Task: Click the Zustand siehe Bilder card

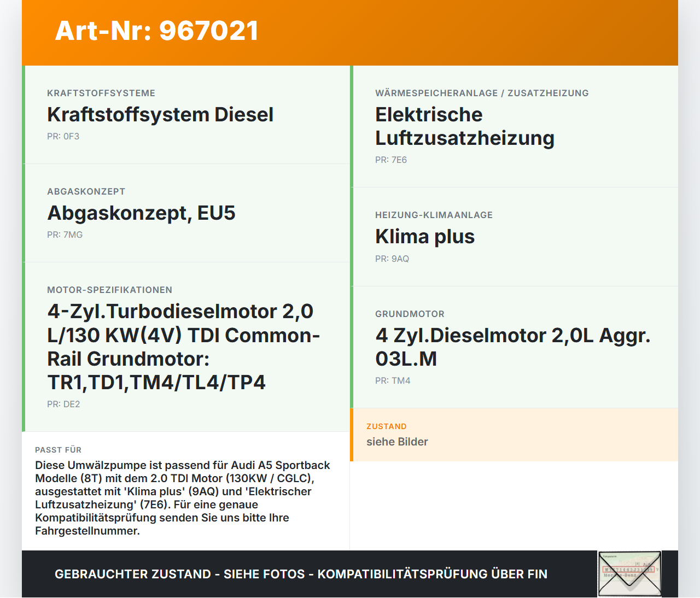Action: [514, 435]
